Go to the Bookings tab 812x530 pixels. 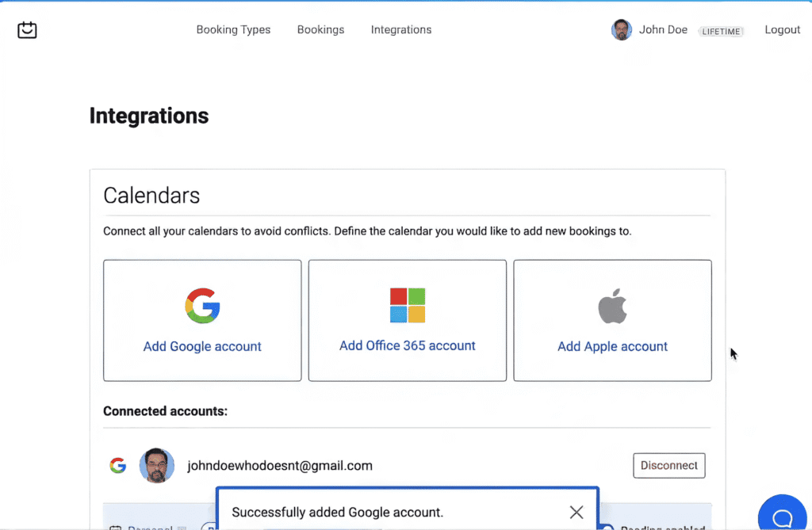[320, 30]
